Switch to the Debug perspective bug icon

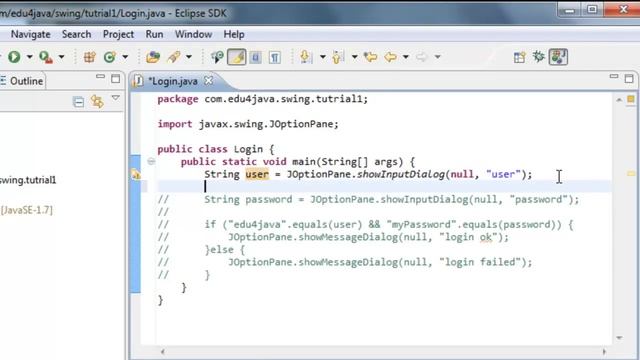(x=539, y=57)
